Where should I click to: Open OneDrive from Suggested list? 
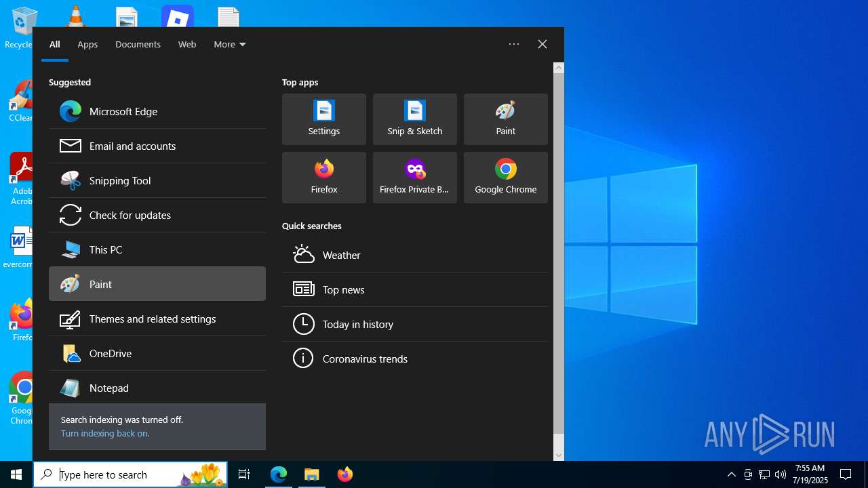point(157,353)
